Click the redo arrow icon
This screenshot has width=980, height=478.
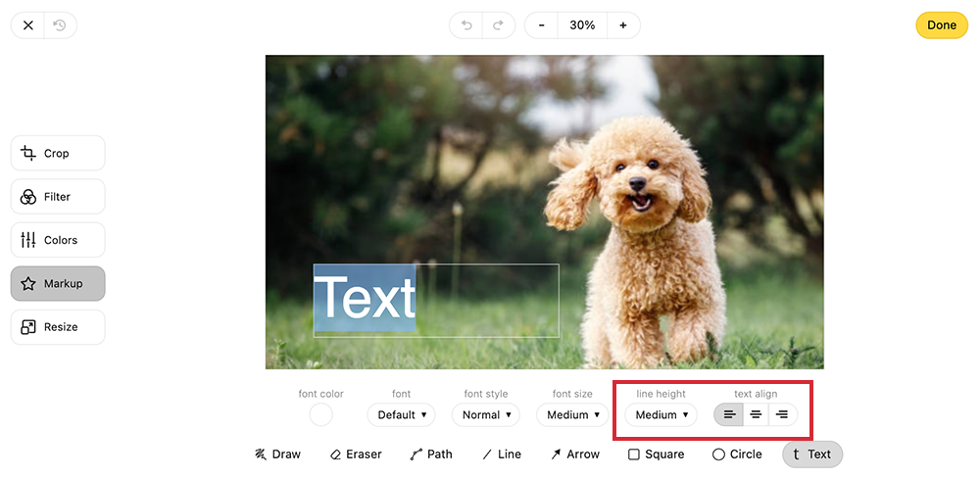point(498,25)
